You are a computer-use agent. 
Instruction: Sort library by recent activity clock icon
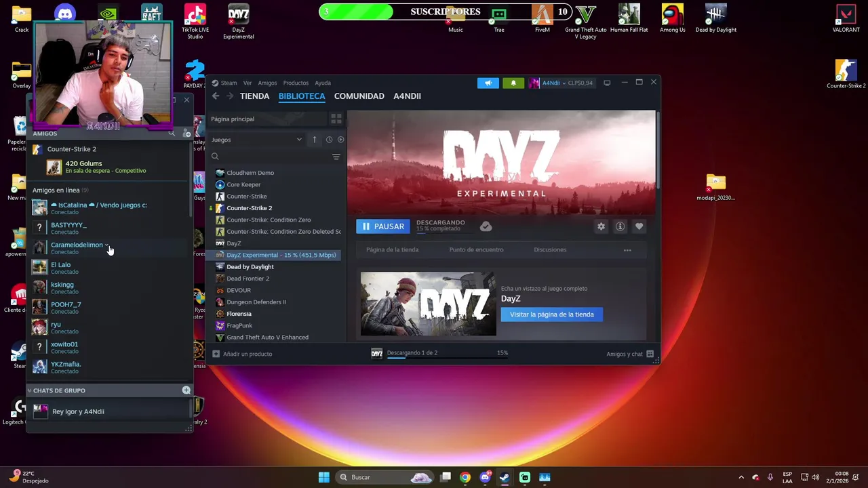(x=329, y=140)
